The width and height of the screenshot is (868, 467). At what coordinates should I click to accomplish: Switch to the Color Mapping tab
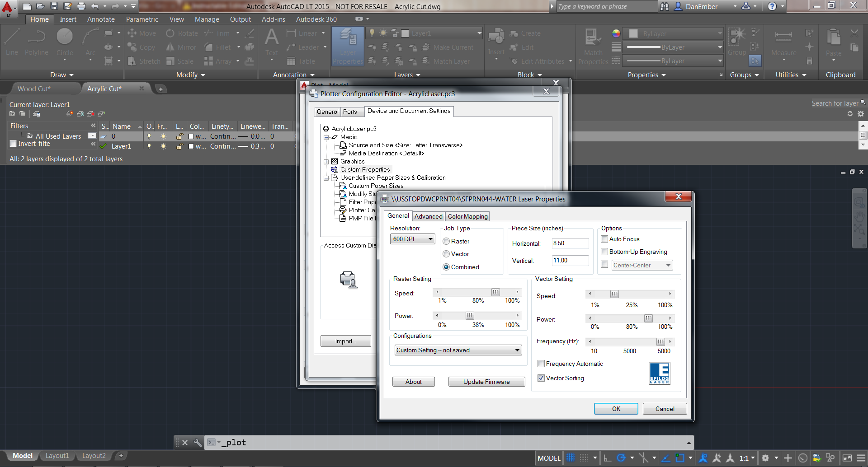(x=467, y=216)
